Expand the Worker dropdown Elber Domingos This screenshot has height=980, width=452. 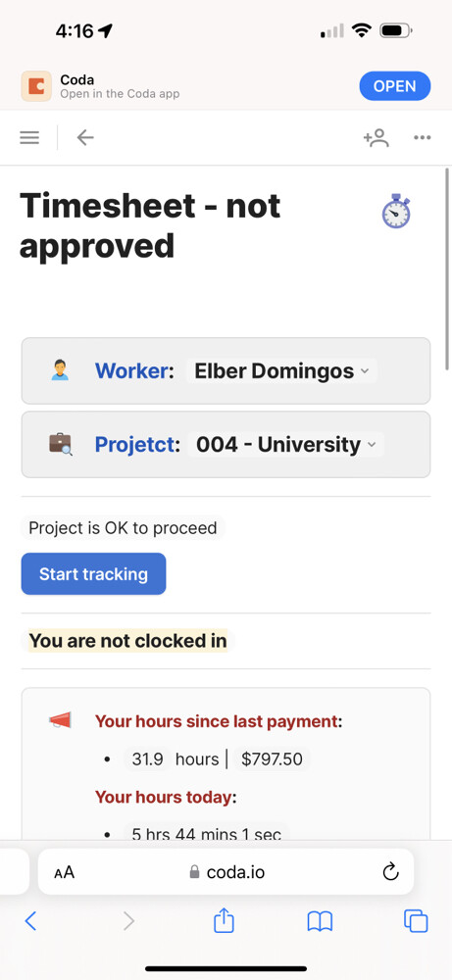tap(281, 371)
